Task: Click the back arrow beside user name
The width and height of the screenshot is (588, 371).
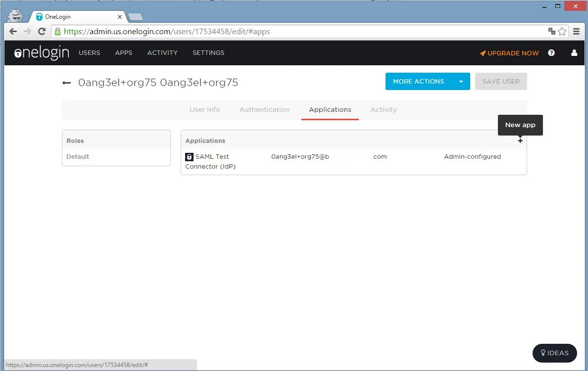Action: pyautogui.click(x=66, y=83)
